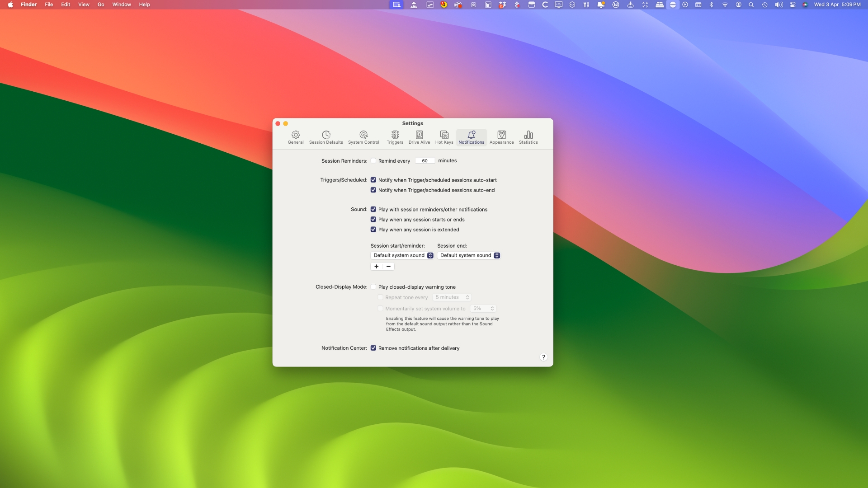Click the user account menu bar icon
The height and width of the screenshot is (488, 868).
pyautogui.click(x=738, y=5)
